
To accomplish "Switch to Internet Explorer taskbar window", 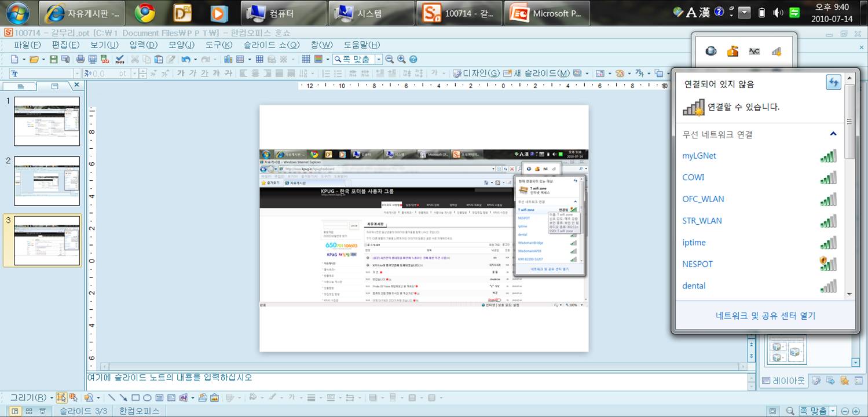I will click(82, 13).
